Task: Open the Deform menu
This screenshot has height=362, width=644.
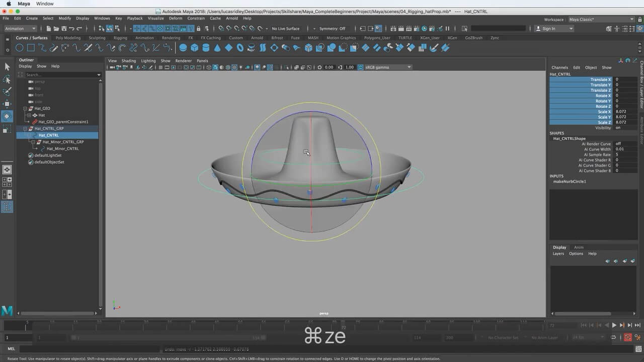Action: point(176,18)
